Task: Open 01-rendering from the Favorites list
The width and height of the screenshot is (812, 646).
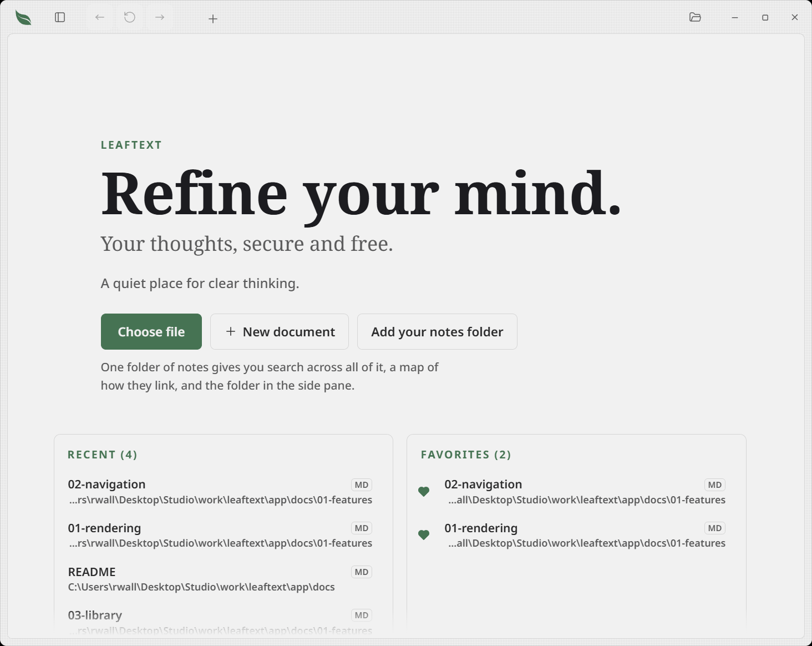Action: (x=585, y=535)
